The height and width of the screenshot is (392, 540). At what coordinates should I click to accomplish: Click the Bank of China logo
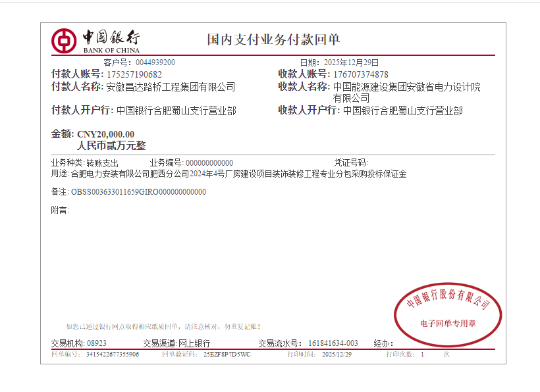coord(95,41)
